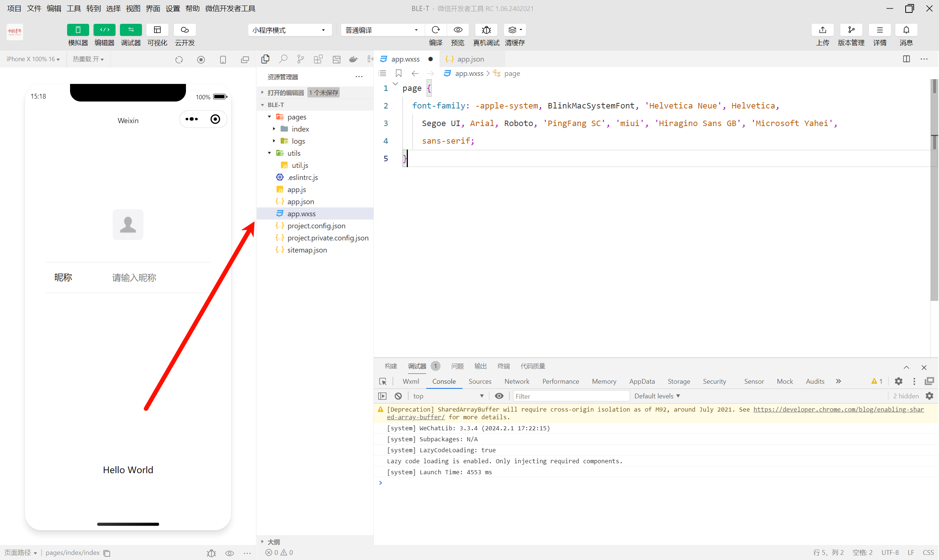Image resolution: width=939 pixels, height=560 pixels.
Task: Open the 云开发 cloud icon
Action: point(184,30)
